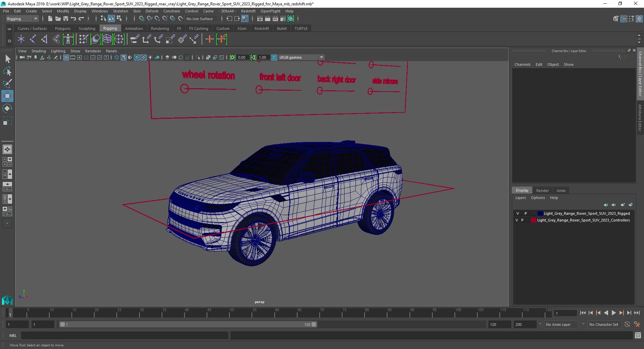Select the Create Joints shelf icon
This screenshot has height=349, width=644.
[x=33, y=39]
